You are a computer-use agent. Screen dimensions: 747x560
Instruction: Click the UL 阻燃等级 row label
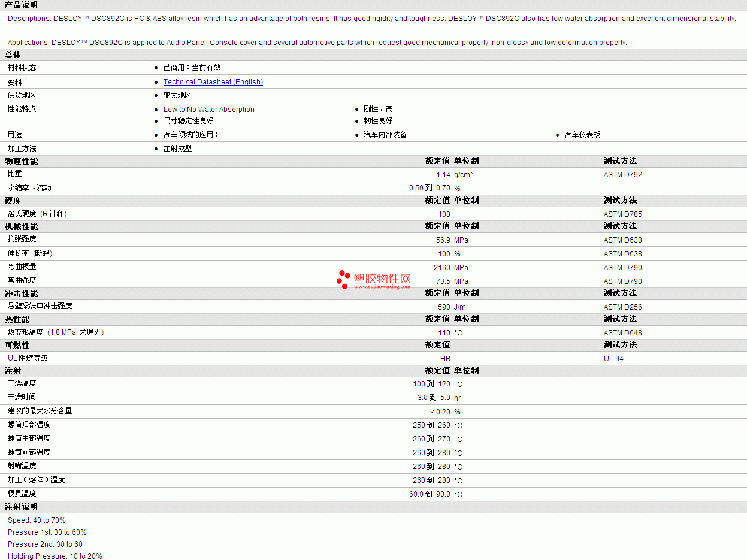tap(28, 358)
